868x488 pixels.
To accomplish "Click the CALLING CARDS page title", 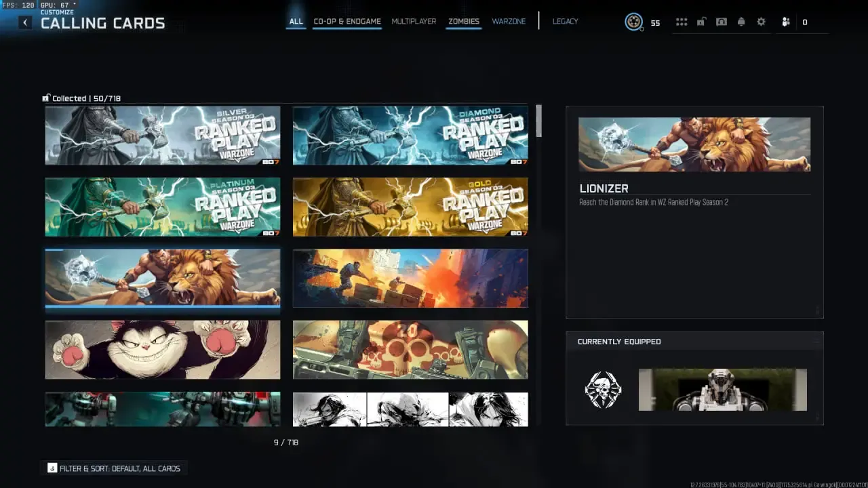I will pyautogui.click(x=103, y=23).
